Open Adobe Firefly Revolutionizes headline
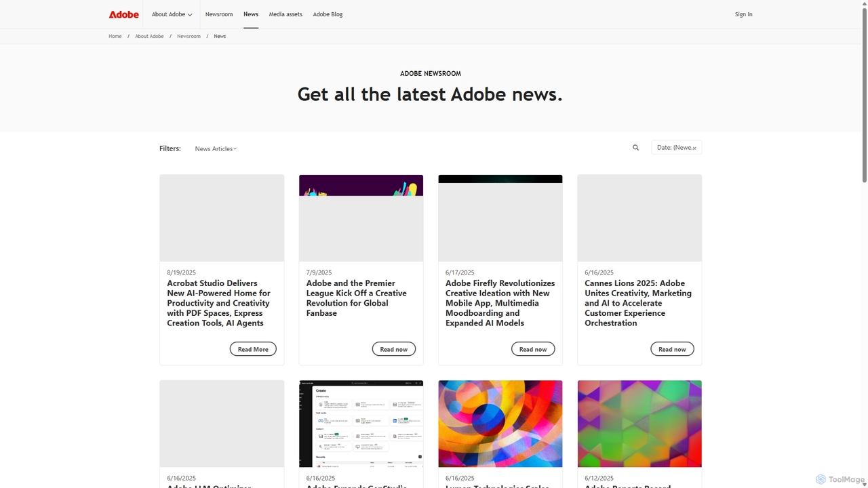 [x=500, y=303]
